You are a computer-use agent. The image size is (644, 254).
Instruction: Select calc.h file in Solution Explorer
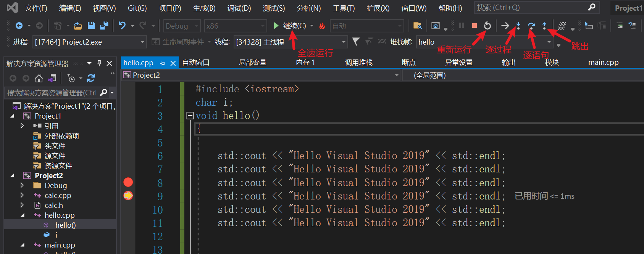[x=53, y=205]
